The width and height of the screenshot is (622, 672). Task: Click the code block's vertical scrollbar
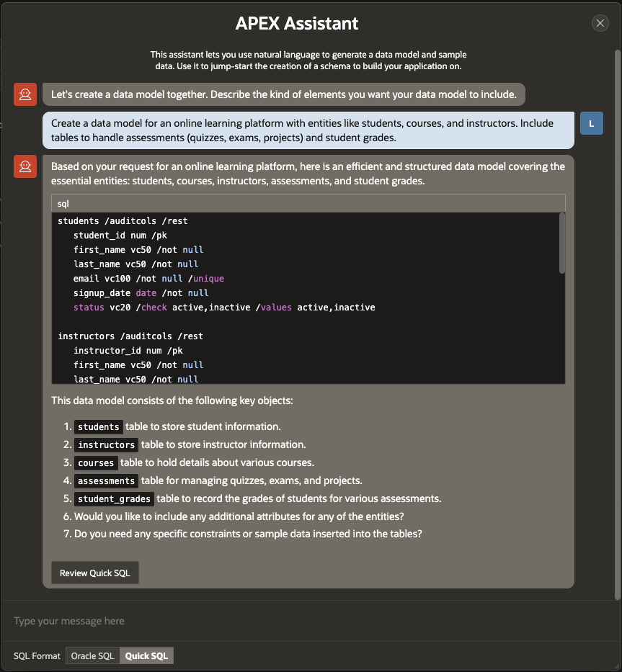click(x=562, y=243)
